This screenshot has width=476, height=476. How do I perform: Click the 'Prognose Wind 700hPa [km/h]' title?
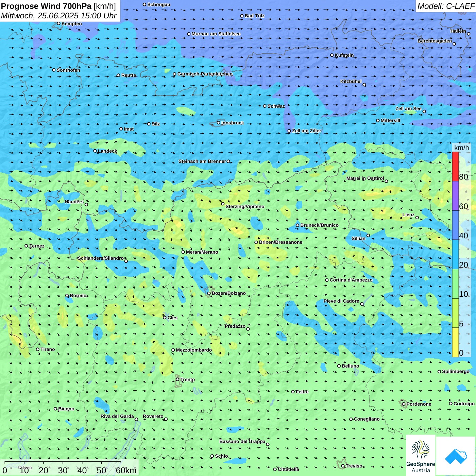[x=58, y=6]
